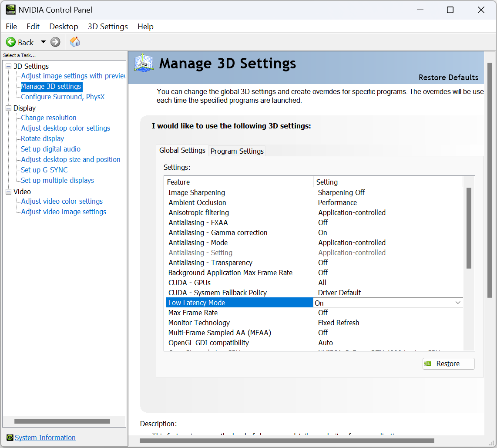The width and height of the screenshot is (497, 448).
Task: Switch to the Program Settings tab
Action: click(x=237, y=151)
